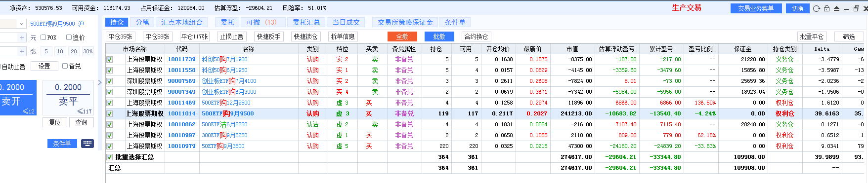Switch to the 持仓 tab
868x183 pixels.
pos(117,22)
